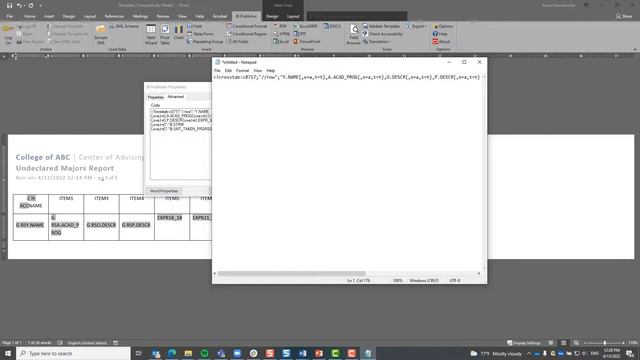Open Conditional Format

247,26
